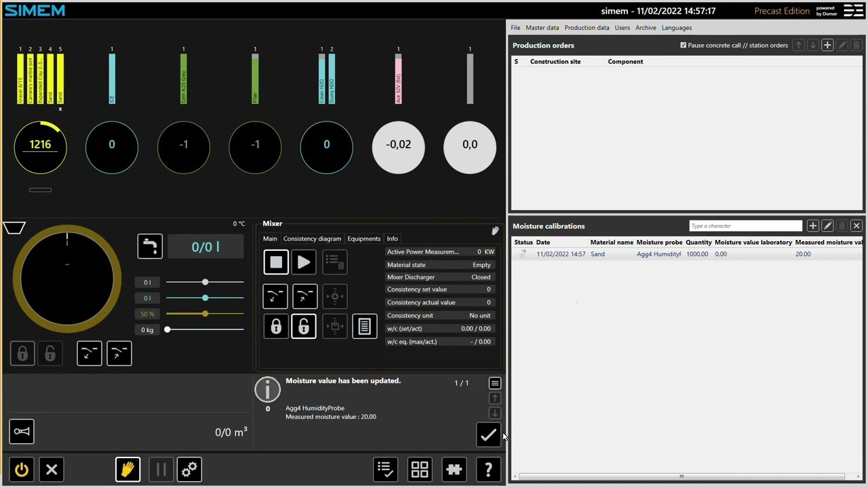868x488 pixels.
Task: Click the yellow 50 % slider handle
Action: coord(205,314)
